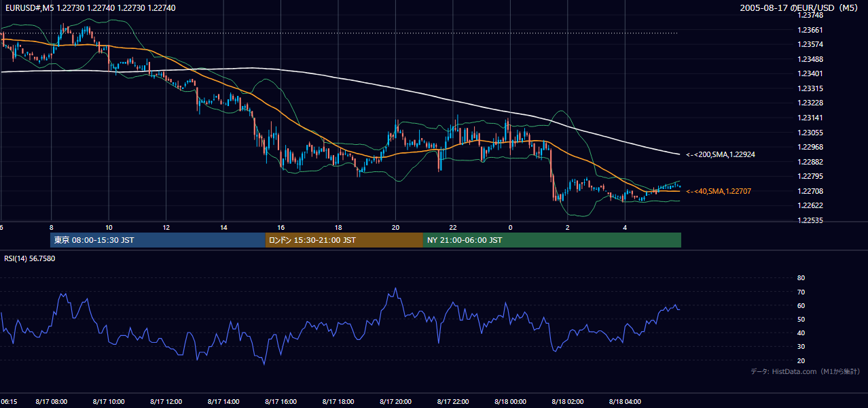Select the 40 SMA label 1.22707
The image size is (868, 408).
pyautogui.click(x=718, y=191)
